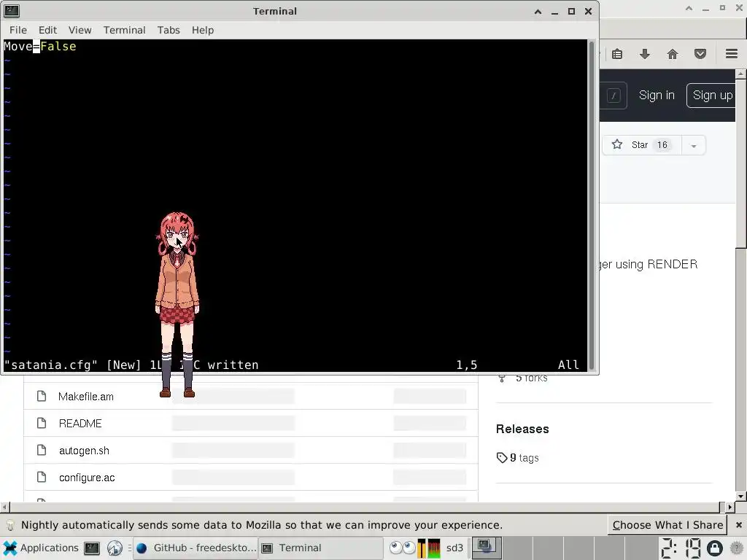The image size is (747, 560).
Task: Dismiss the Mozilla data notification bar
Action: point(738,525)
